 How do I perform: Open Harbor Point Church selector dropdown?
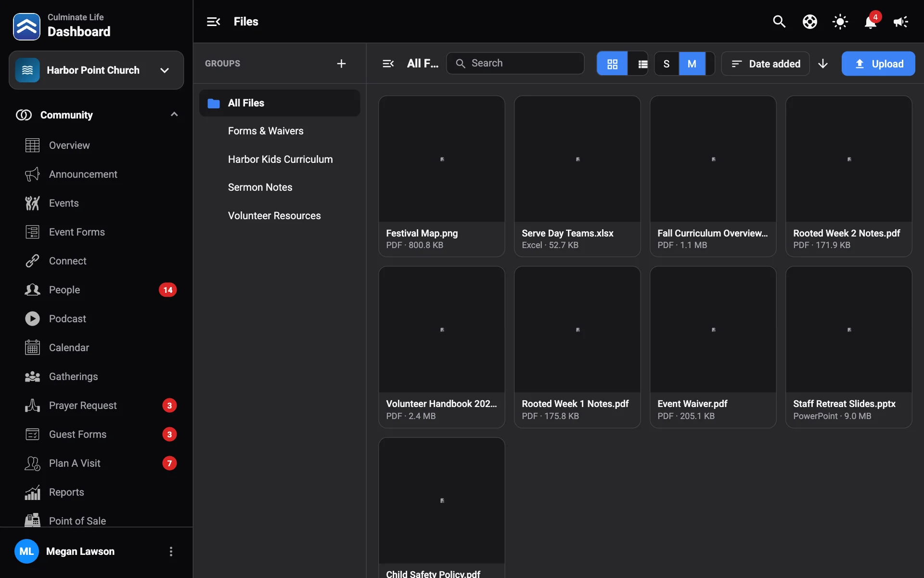[x=96, y=70]
